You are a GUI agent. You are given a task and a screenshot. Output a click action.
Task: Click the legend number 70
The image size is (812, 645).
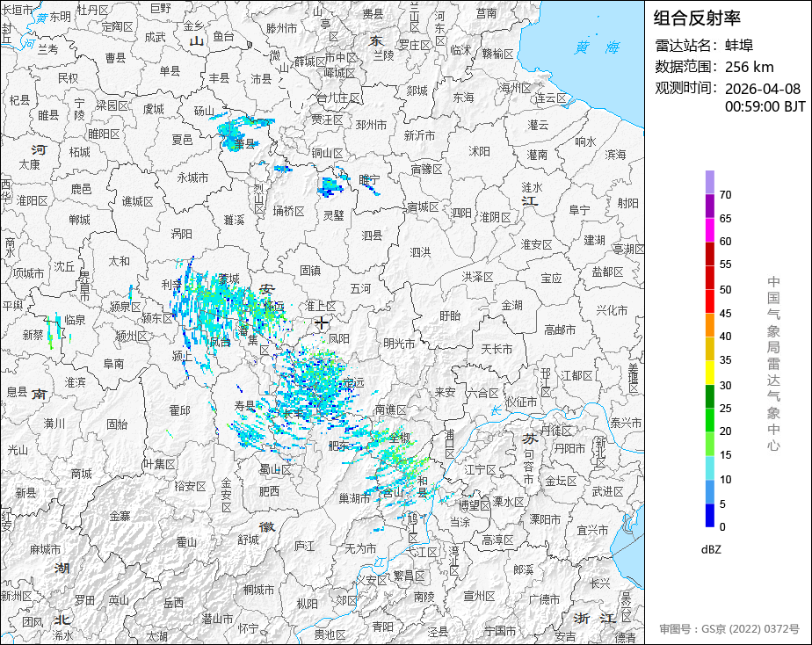(x=726, y=194)
